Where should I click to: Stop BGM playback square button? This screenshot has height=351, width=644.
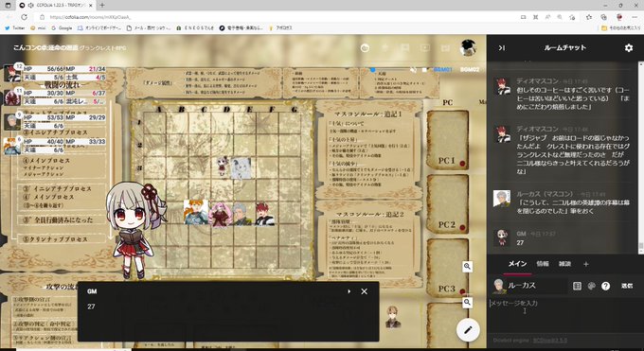tap(424, 70)
